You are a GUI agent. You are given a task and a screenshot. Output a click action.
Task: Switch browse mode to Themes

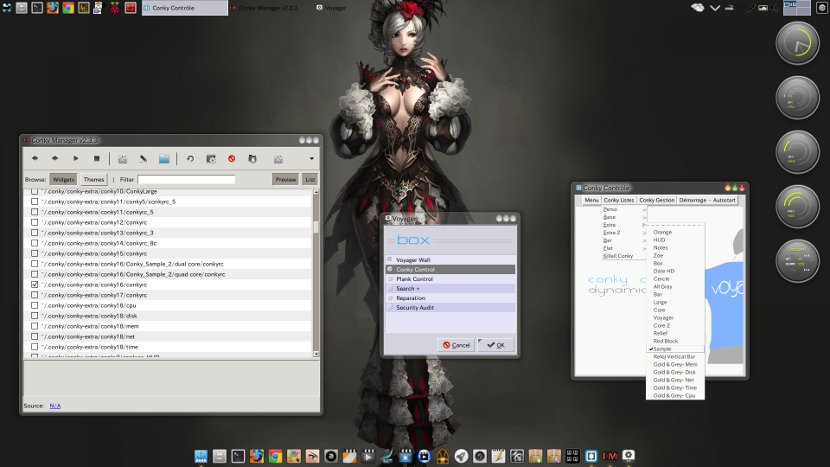pos(94,179)
